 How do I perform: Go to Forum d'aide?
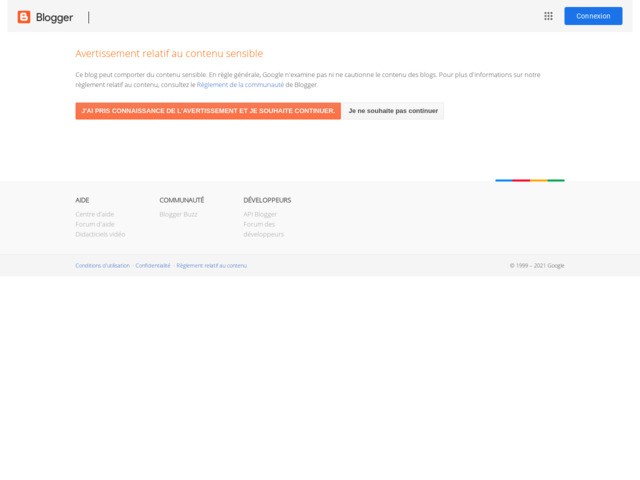95,224
